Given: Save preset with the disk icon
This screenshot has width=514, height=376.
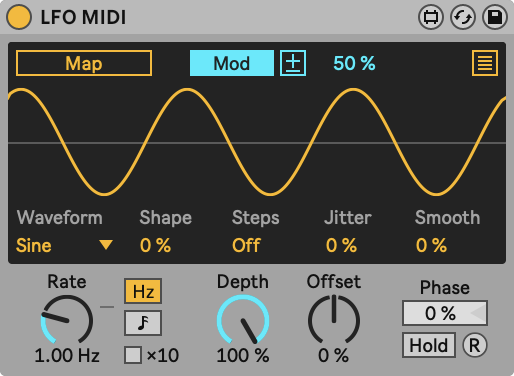Looking at the screenshot, I should (495, 17).
